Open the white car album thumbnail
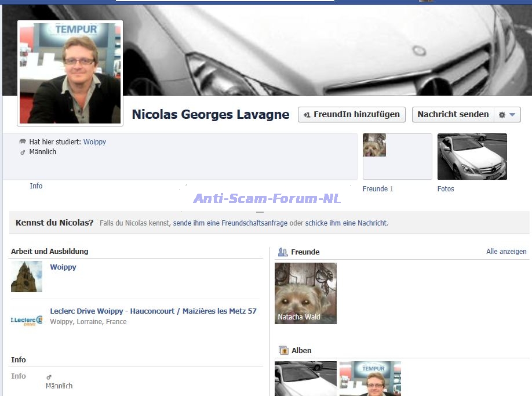This screenshot has width=532, height=396. (x=305, y=379)
